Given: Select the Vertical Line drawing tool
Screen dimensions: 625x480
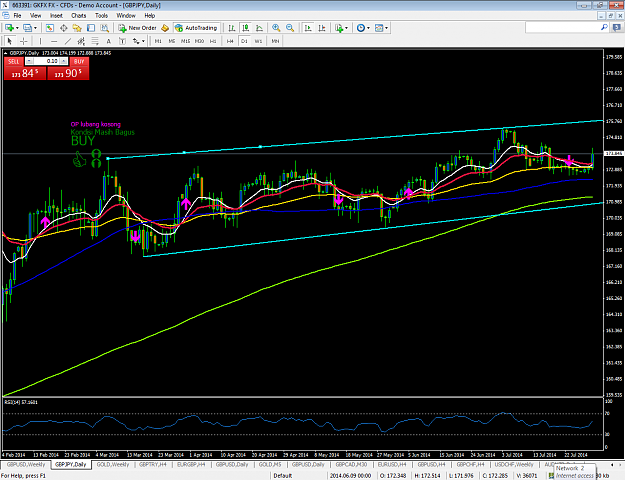Looking at the screenshot, I should 40,41.
